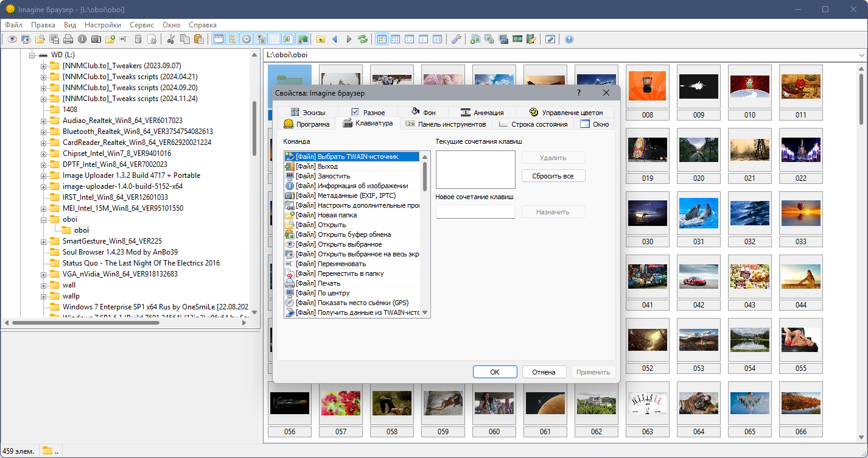
Task: Collapse the WD (L:) drive node
Action: (32, 55)
